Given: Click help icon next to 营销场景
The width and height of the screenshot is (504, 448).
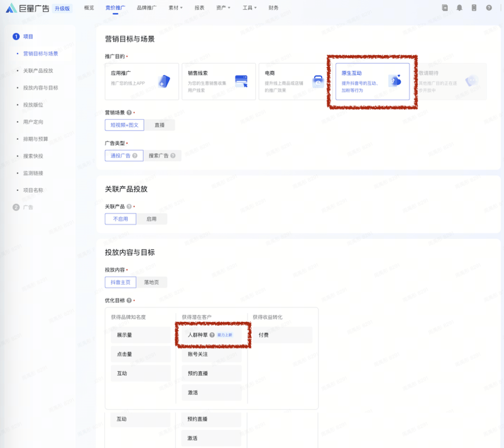Looking at the screenshot, I should [x=129, y=112].
